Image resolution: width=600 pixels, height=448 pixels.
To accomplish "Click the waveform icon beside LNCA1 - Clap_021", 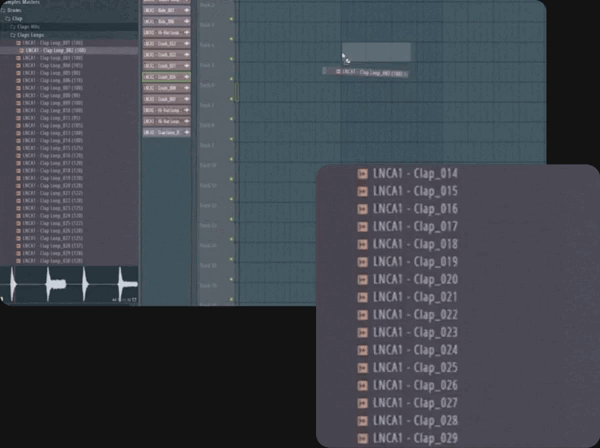I will click(362, 297).
